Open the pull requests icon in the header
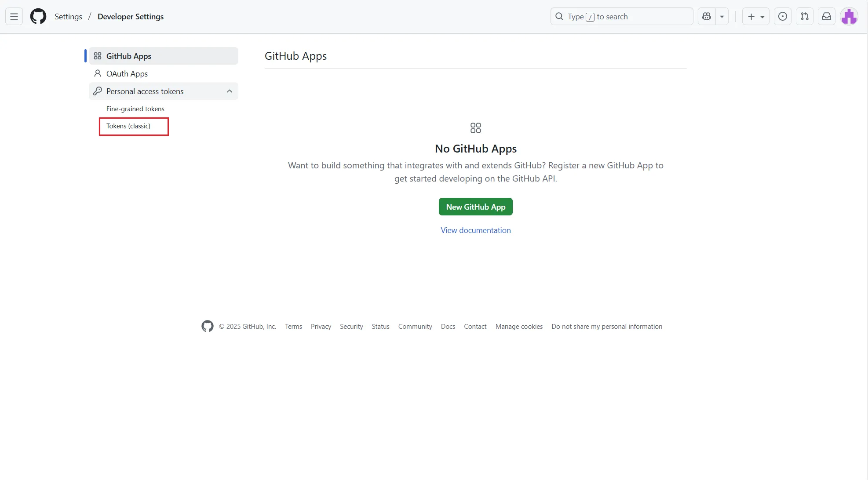The width and height of the screenshot is (868, 480). (805, 17)
